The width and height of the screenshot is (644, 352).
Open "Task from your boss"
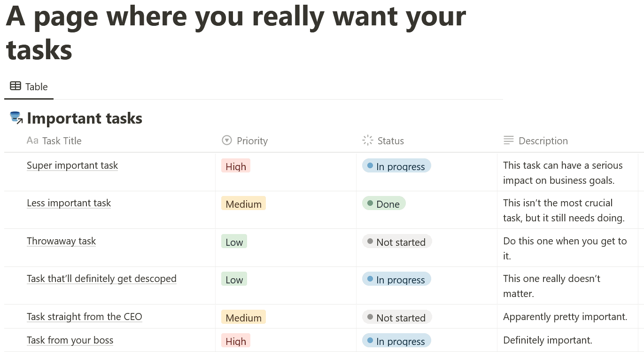pyautogui.click(x=70, y=340)
